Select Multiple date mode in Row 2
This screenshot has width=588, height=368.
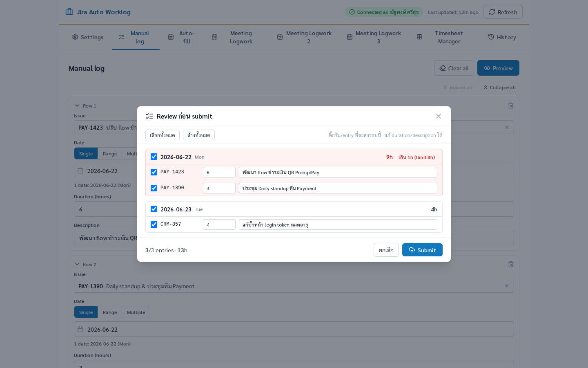click(136, 312)
